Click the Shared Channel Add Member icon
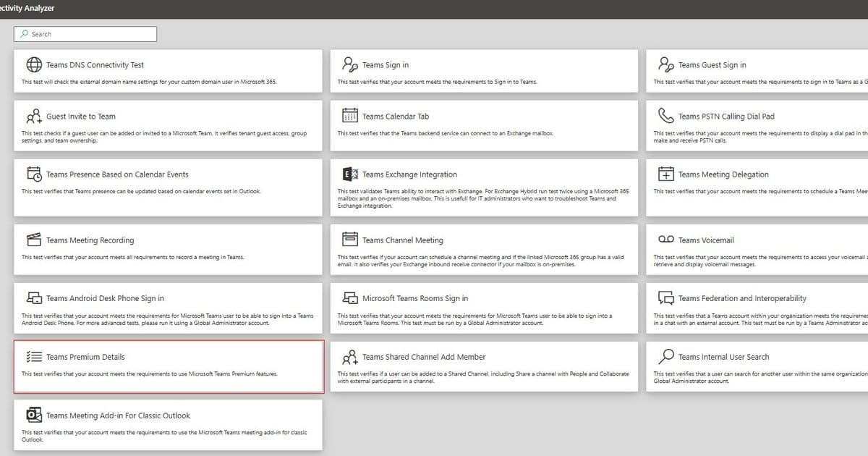This screenshot has width=868, height=456. (x=350, y=357)
